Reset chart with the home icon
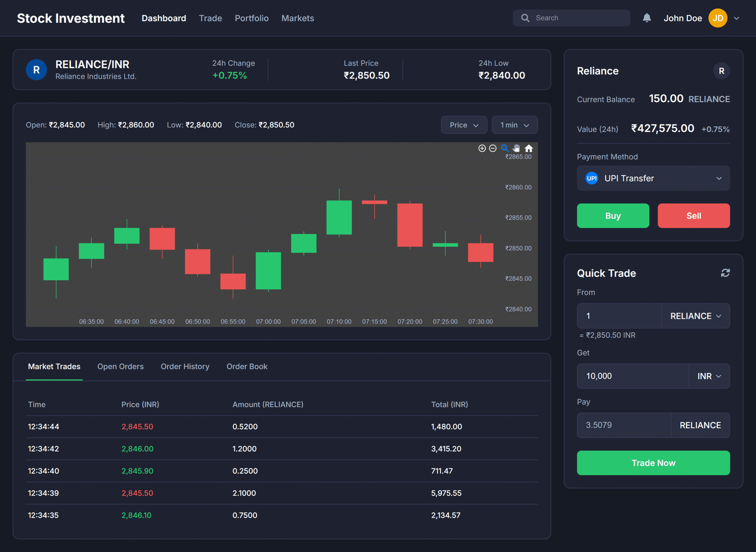Screen dimensions: 756x552 pyautogui.click(x=529, y=148)
